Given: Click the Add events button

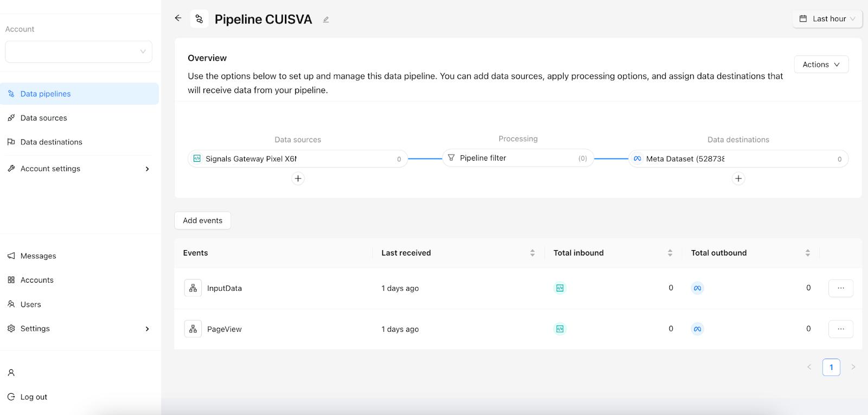Looking at the screenshot, I should pos(202,220).
